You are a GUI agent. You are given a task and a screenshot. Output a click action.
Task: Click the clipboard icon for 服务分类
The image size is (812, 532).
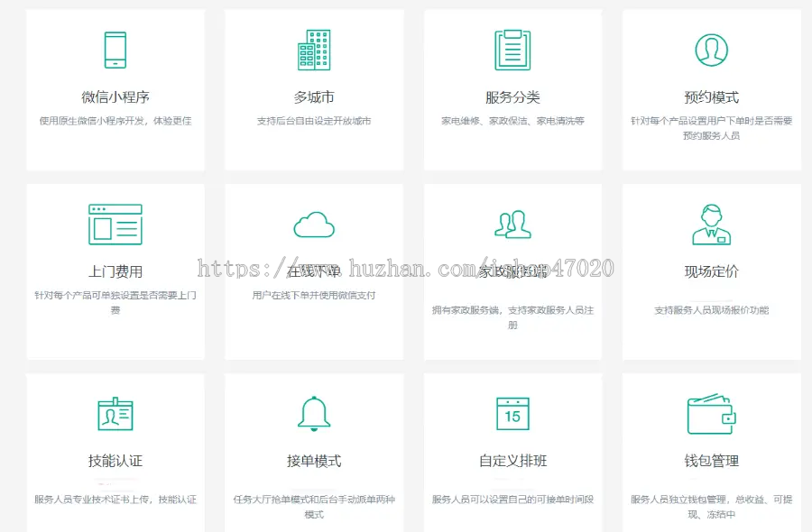click(x=512, y=50)
